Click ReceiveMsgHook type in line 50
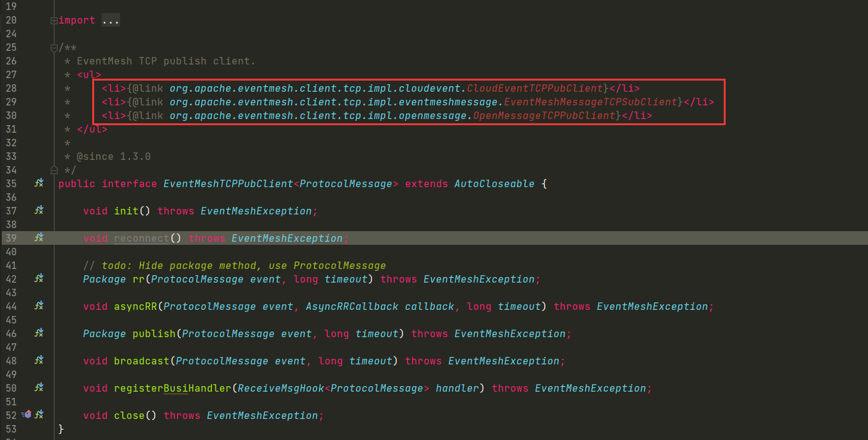Image resolution: width=868 pixels, height=440 pixels. [x=281, y=388]
